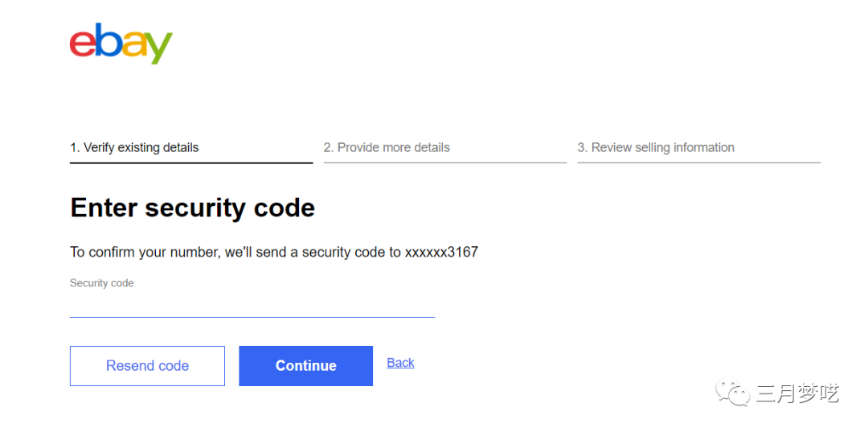Follow the Back link
The image size is (868, 432).
tap(400, 363)
